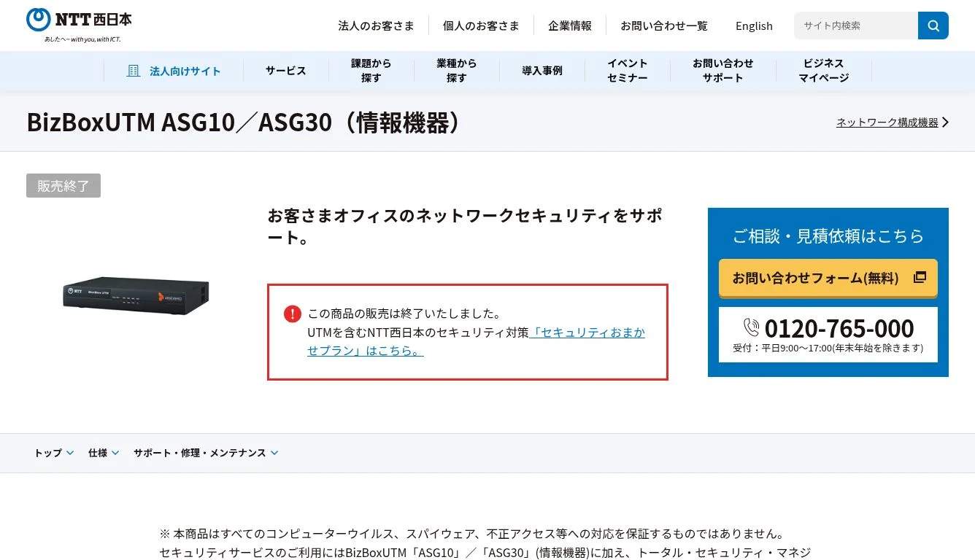Go to 導入事例 section
Image resolution: width=975 pixels, height=560 pixels.
[x=542, y=71]
